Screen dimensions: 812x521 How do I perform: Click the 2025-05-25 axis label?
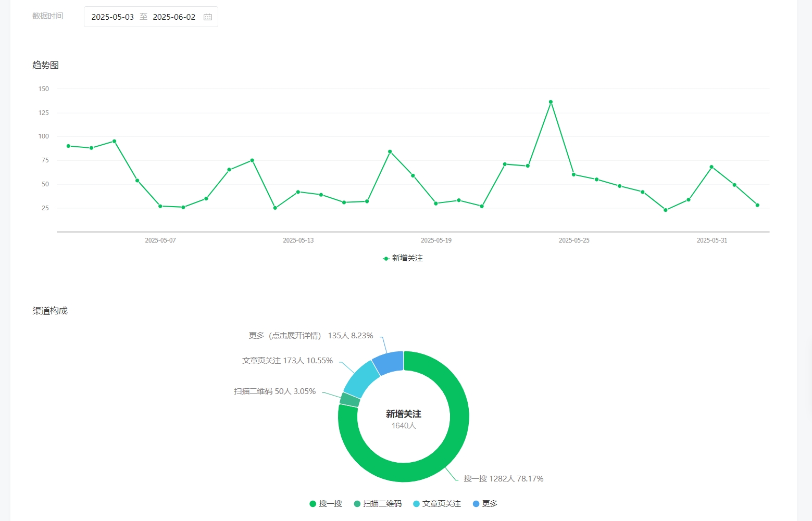coord(574,240)
